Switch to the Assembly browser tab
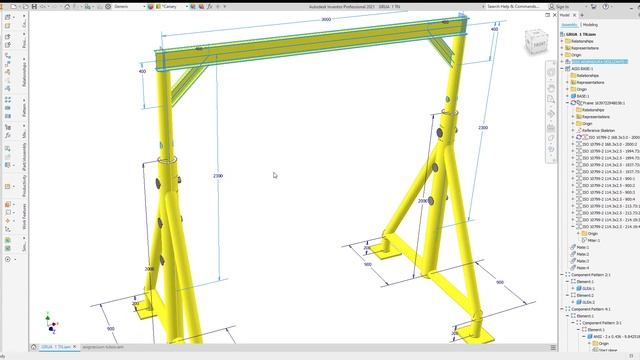The height and width of the screenshot is (360, 640). pos(569,24)
